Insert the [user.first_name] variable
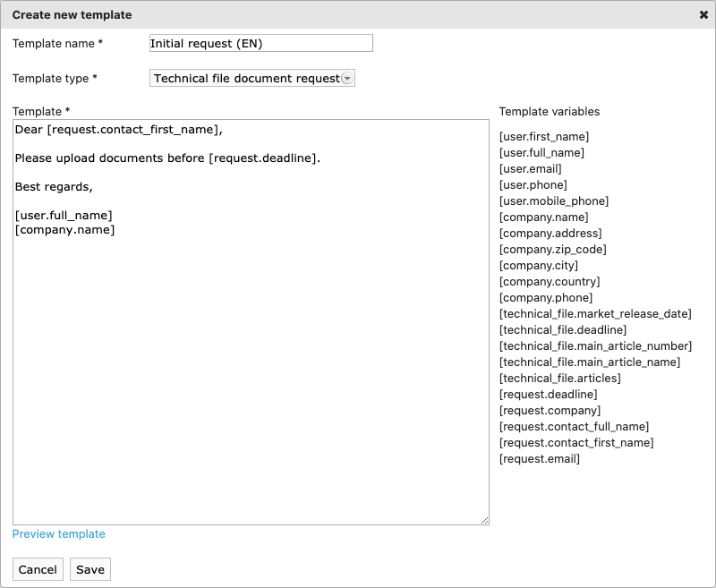The width and height of the screenshot is (716, 588). point(544,137)
